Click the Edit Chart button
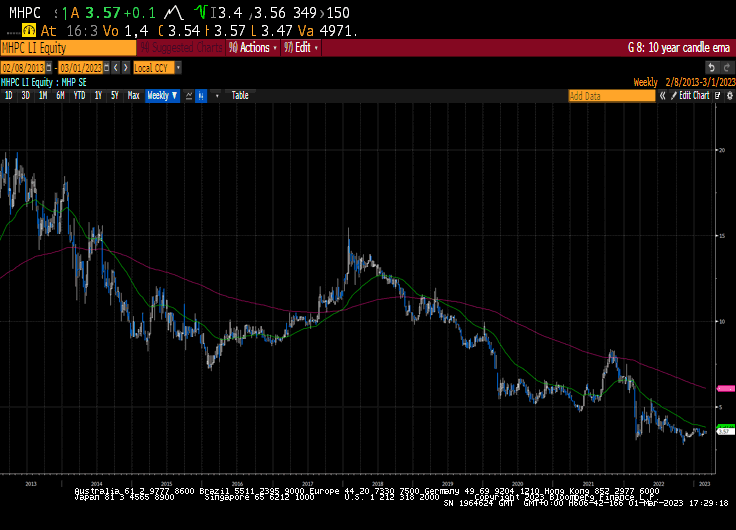Image resolution: width=736 pixels, height=530 pixels. (690, 96)
